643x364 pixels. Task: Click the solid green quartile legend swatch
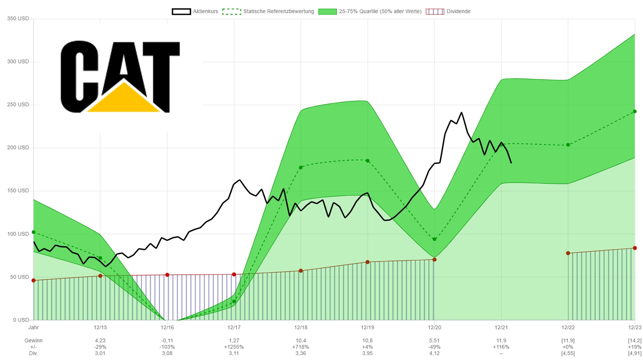click(327, 12)
